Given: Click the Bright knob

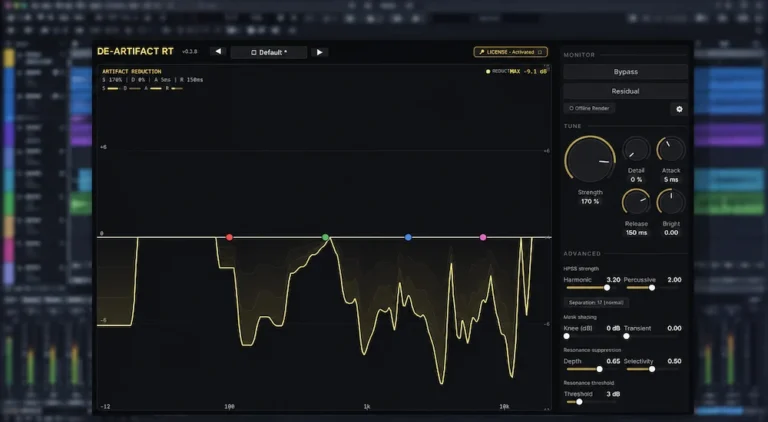Looking at the screenshot, I should click(671, 202).
